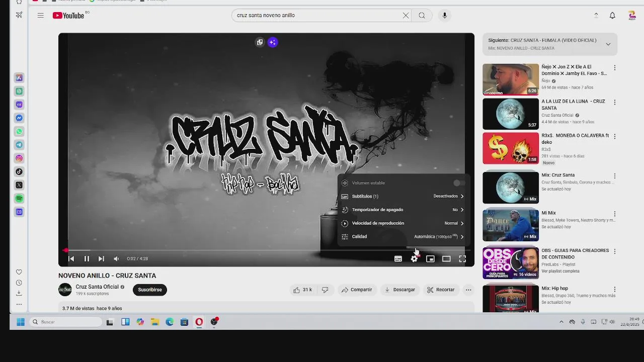Open YouTube notifications bell
Screen dimensions: 644x362
(612, 16)
